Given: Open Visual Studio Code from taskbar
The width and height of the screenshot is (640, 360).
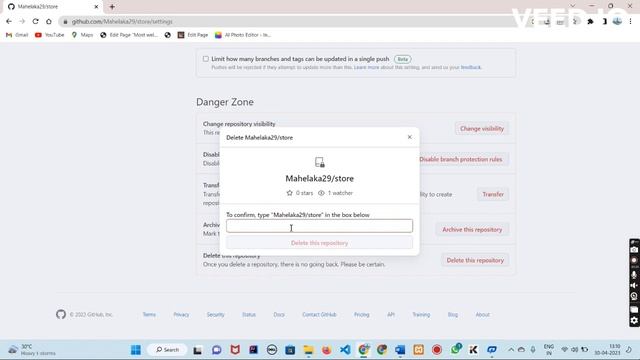Looking at the screenshot, I should pyautogui.click(x=345, y=350).
